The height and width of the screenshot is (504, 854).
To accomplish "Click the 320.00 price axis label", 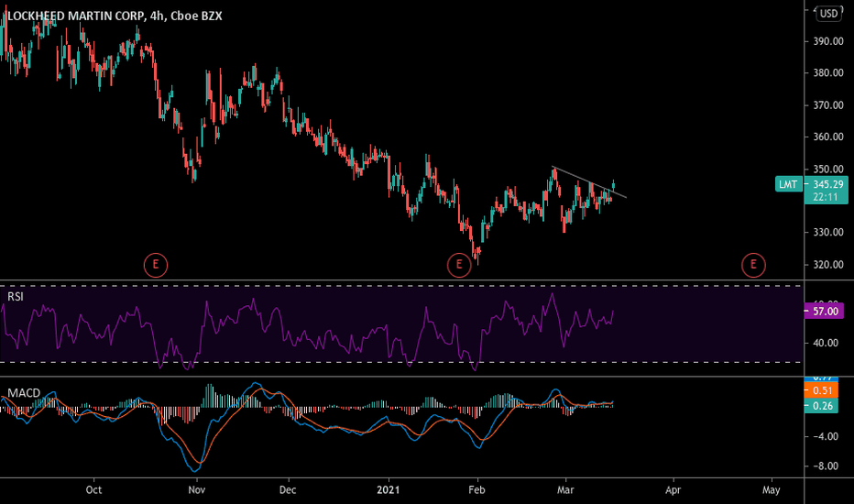I will [828, 264].
